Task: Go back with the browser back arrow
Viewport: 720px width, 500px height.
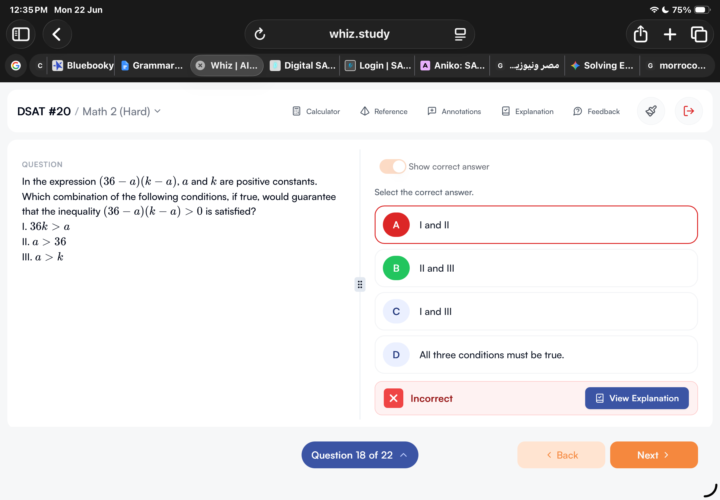Action: coord(57,34)
